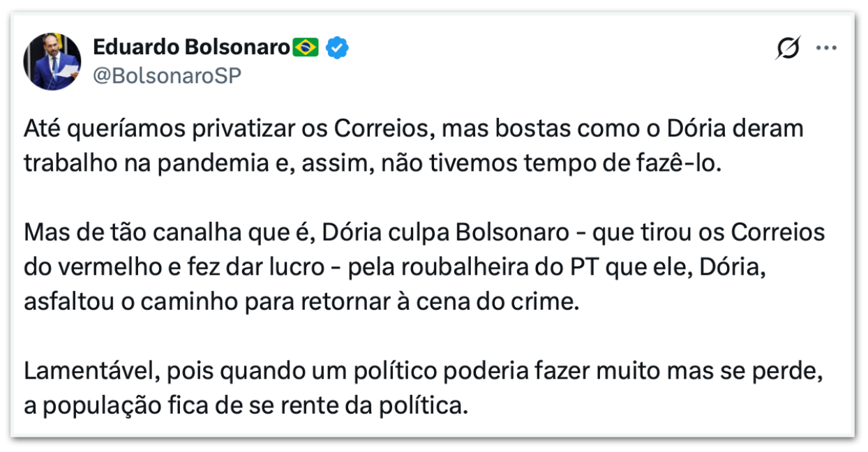Screen dimensions: 868x452
Task: Click the Brazilian flag emoji beside the name
Action: point(306,47)
